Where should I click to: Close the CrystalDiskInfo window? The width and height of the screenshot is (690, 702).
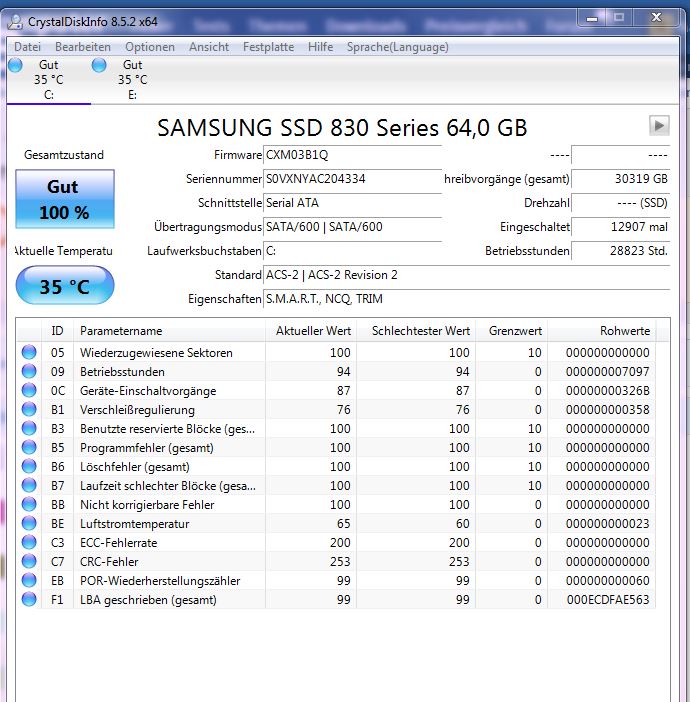(656, 18)
